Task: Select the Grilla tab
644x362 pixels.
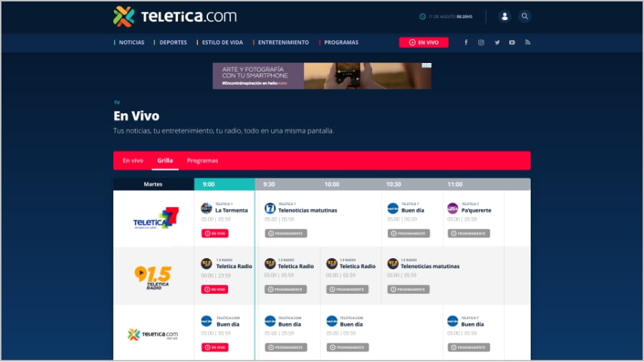Action: point(165,161)
